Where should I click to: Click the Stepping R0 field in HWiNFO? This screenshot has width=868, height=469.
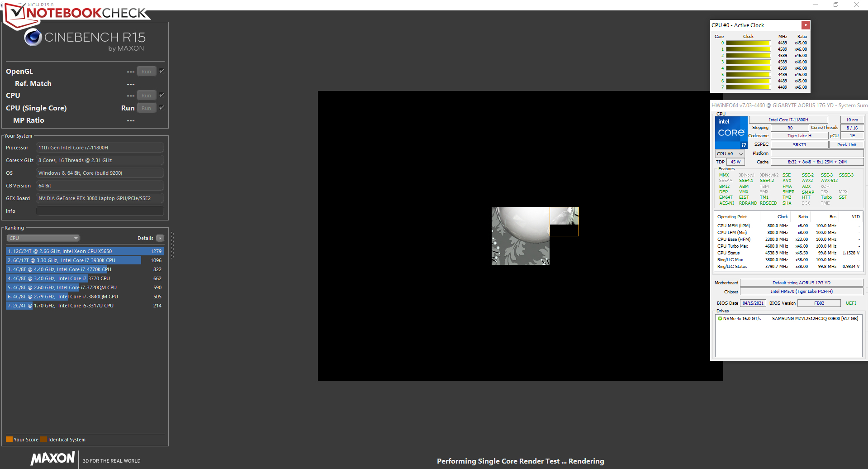pos(790,128)
